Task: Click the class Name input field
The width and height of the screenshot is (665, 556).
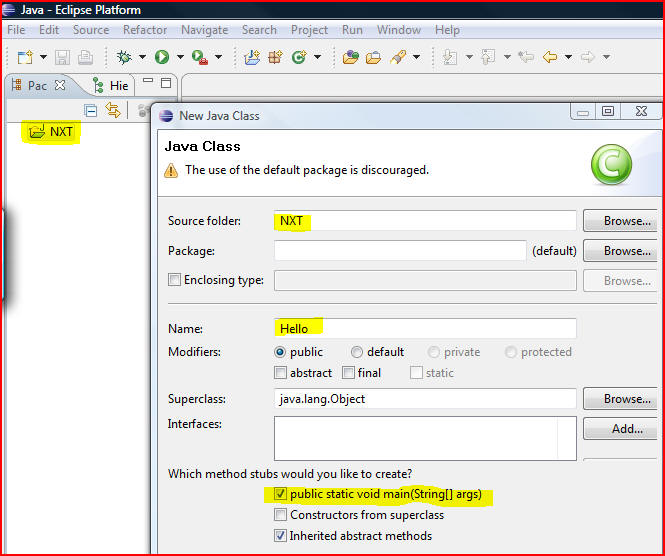Action: (425, 329)
